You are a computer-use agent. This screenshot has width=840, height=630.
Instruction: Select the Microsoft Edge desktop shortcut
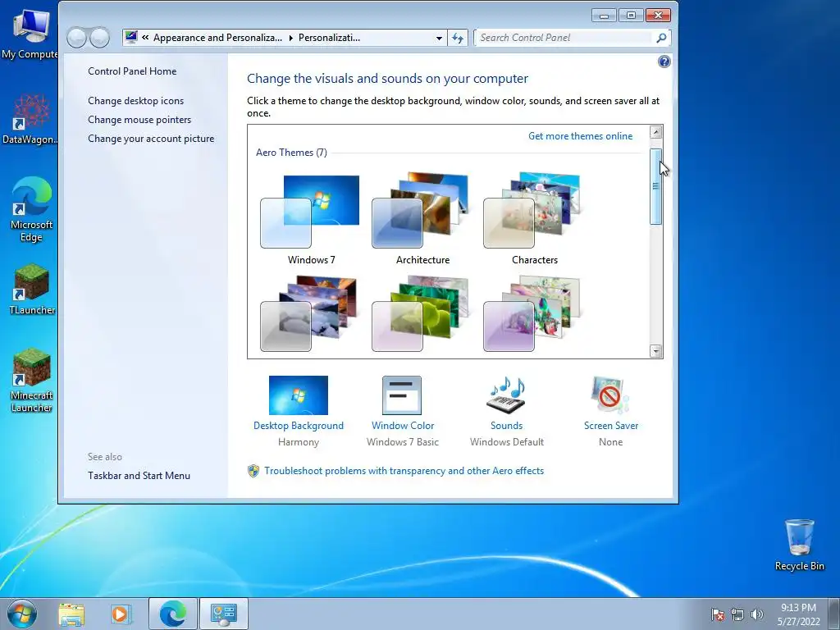pos(31,209)
